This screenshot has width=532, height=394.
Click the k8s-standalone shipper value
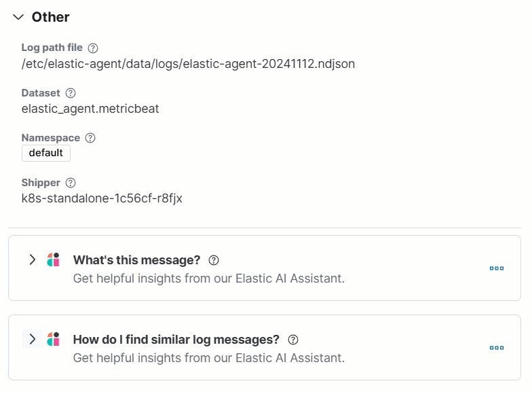coord(102,198)
